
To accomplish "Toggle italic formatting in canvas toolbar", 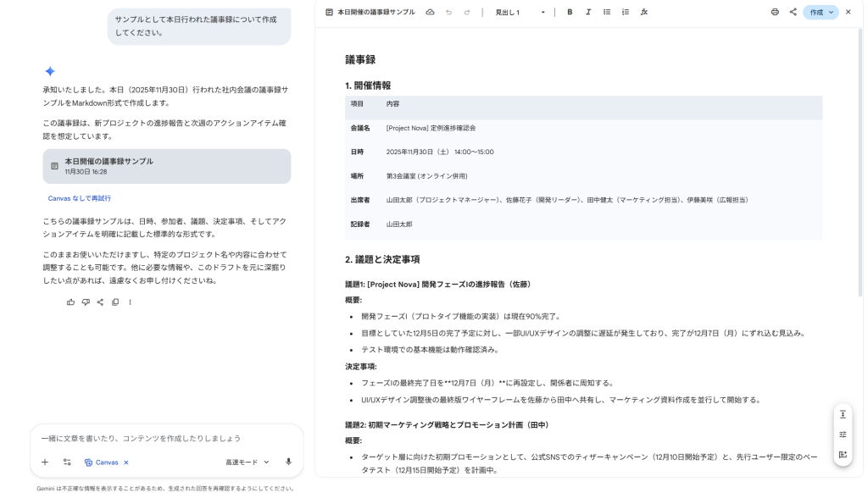I will (x=588, y=12).
